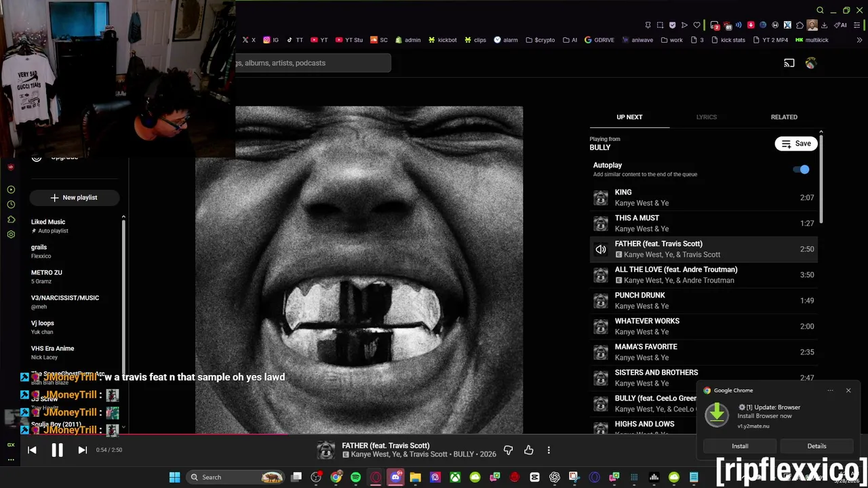Image resolution: width=868 pixels, height=488 pixels.
Task: Skip to the next track
Action: [82, 449]
